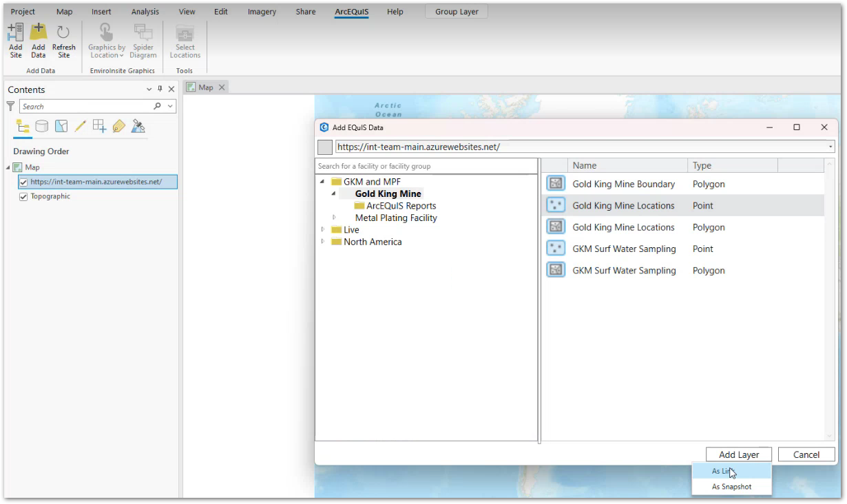Open the Share ribbon tab

coord(306,12)
